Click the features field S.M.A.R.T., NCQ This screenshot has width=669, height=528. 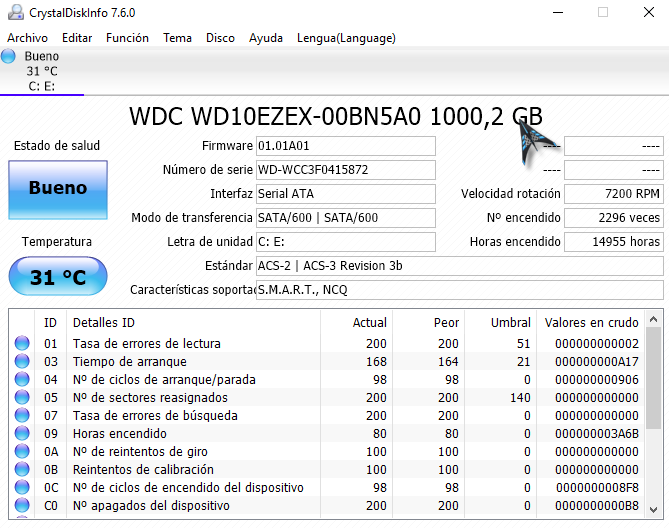tap(460, 290)
